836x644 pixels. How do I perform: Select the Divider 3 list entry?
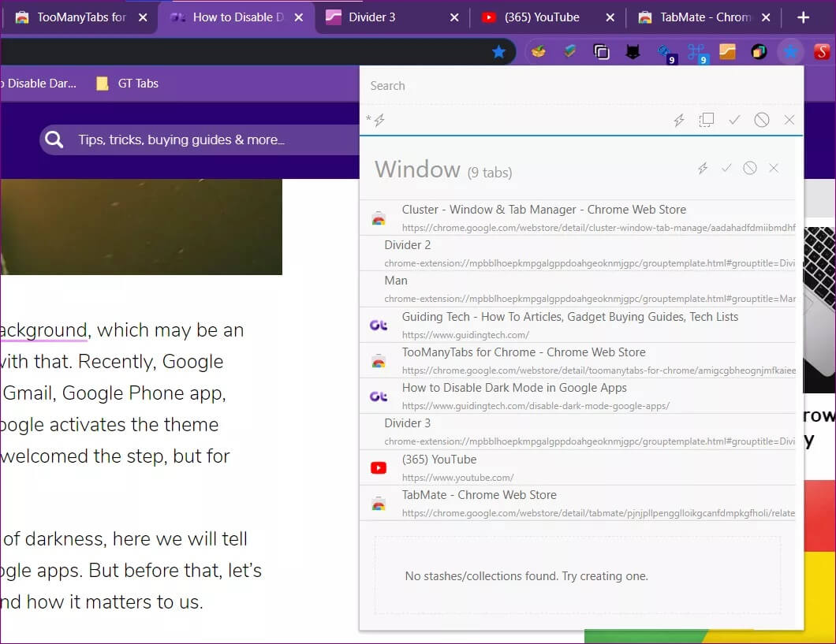(577, 432)
